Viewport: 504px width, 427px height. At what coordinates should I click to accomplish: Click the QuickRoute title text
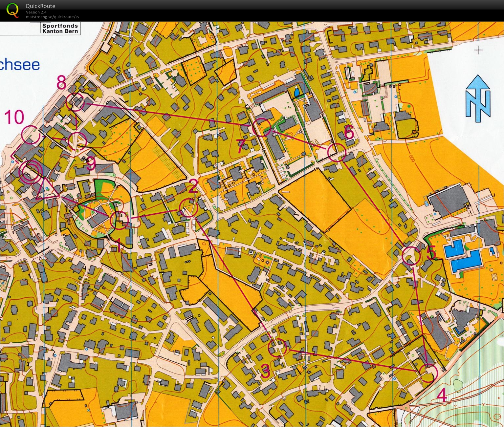point(40,6)
